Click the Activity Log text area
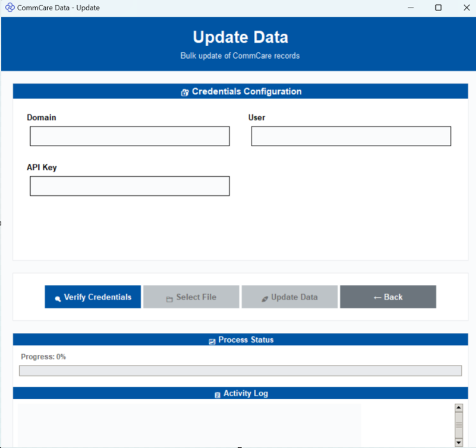The height and width of the screenshot is (448, 476). (189, 425)
